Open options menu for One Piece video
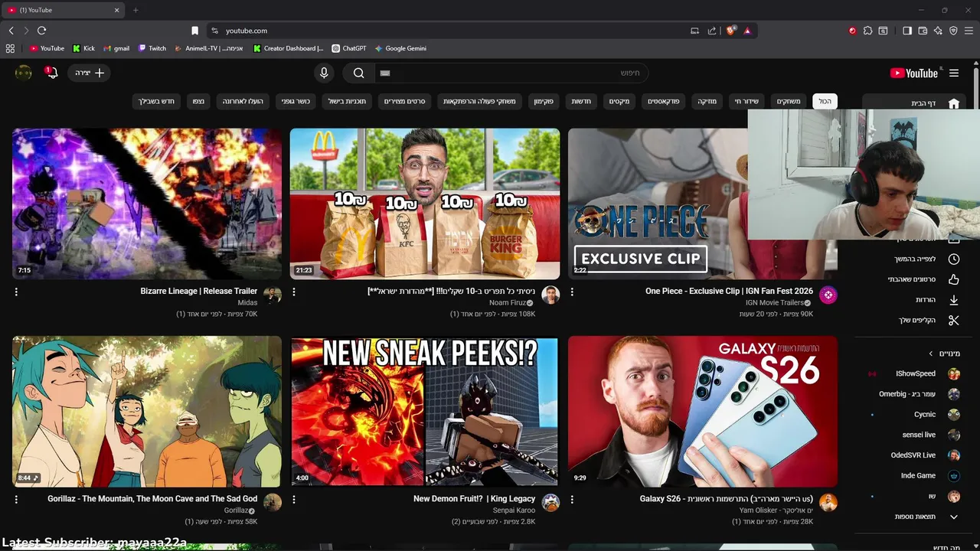The height and width of the screenshot is (551, 980). [572, 292]
